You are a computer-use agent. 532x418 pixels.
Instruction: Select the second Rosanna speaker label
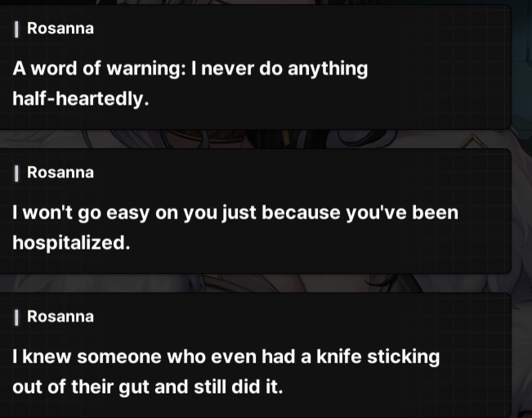(x=60, y=173)
